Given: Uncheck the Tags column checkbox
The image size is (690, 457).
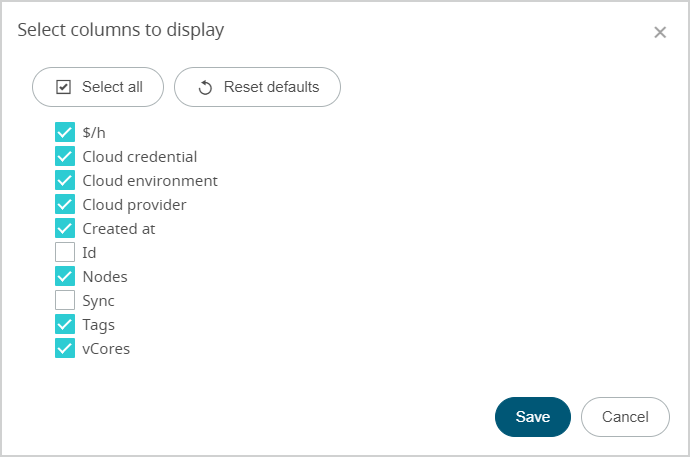Looking at the screenshot, I should (65, 324).
